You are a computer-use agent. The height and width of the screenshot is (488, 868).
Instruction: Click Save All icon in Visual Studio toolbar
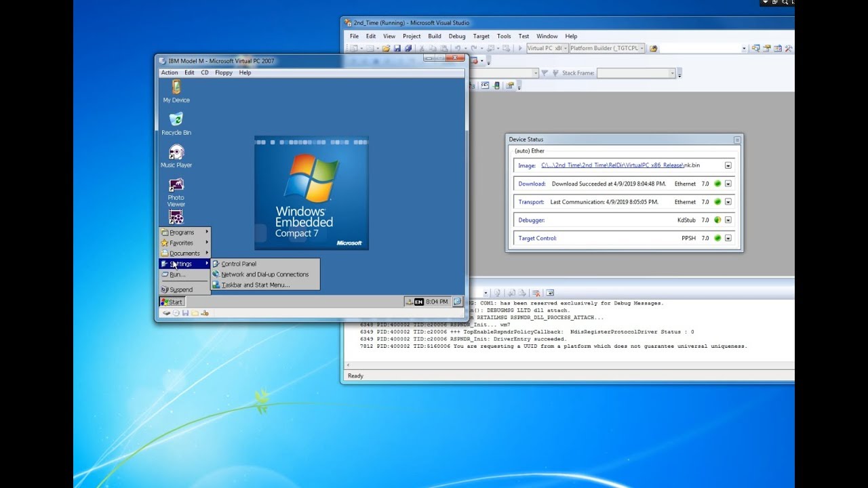(x=408, y=48)
